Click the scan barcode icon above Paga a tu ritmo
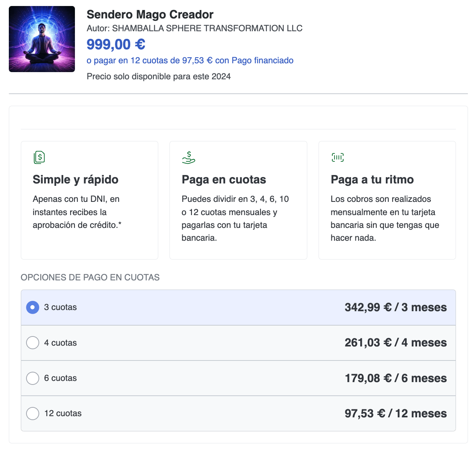This screenshot has height=451, width=476. [337, 157]
